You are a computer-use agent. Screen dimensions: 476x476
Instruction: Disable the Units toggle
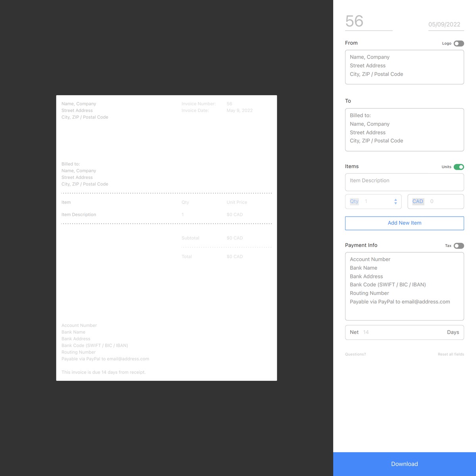(459, 167)
